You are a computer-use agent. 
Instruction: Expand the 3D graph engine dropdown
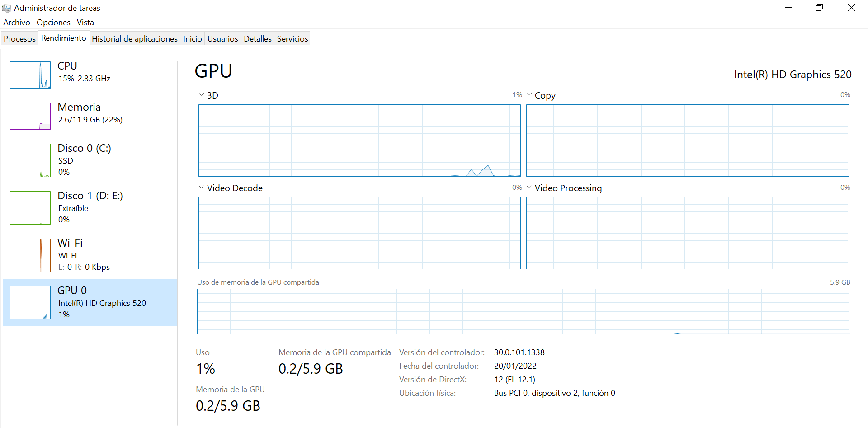tap(202, 95)
